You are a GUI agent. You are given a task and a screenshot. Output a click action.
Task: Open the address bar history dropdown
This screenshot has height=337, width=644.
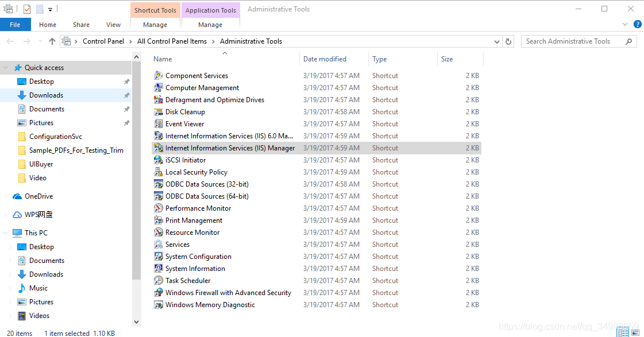click(496, 41)
